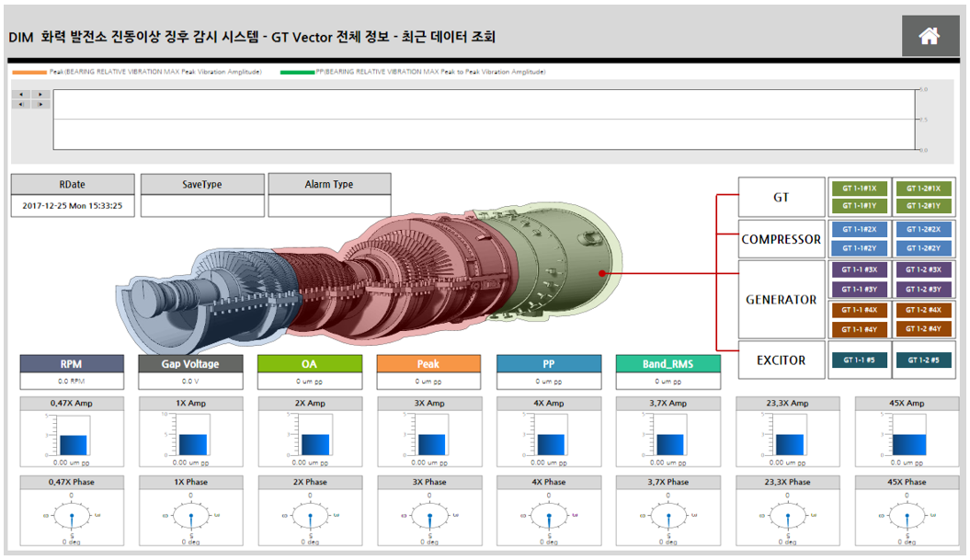970x560 pixels.
Task: Click the orange Peak indicator header
Action: point(428,364)
